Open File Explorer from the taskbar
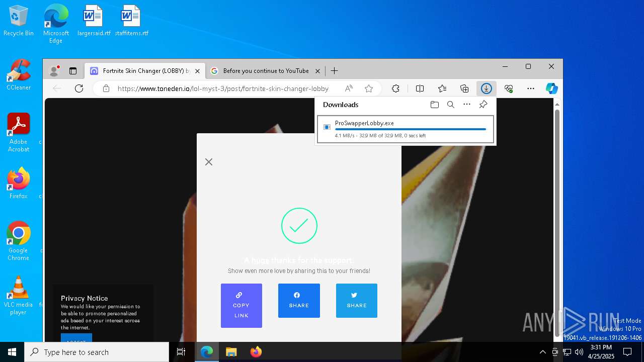The width and height of the screenshot is (644, 362). (231, 352)
